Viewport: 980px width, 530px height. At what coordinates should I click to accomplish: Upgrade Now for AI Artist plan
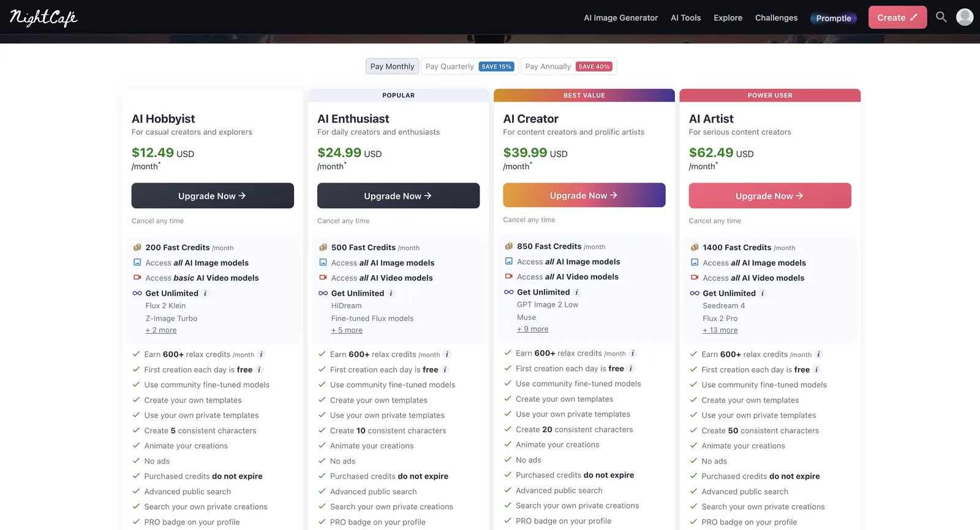(x=770, y=195)
